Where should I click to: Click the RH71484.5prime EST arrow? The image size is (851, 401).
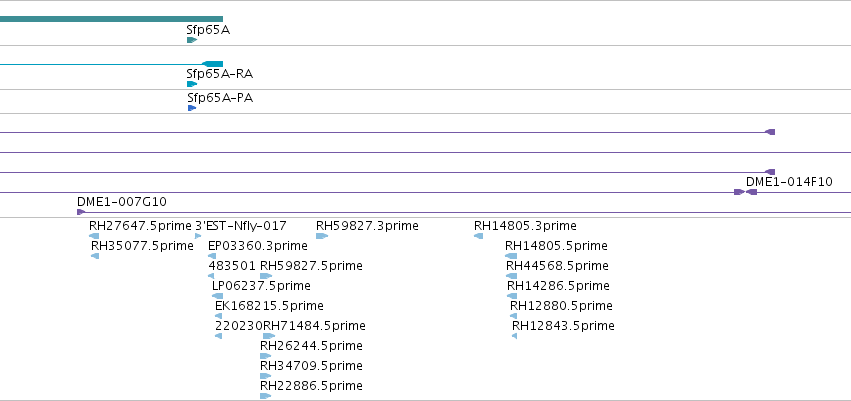(x=269, y=336)
